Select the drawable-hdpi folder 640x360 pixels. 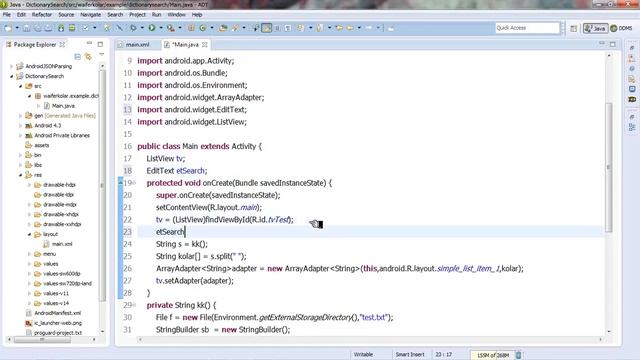(59, 185)
